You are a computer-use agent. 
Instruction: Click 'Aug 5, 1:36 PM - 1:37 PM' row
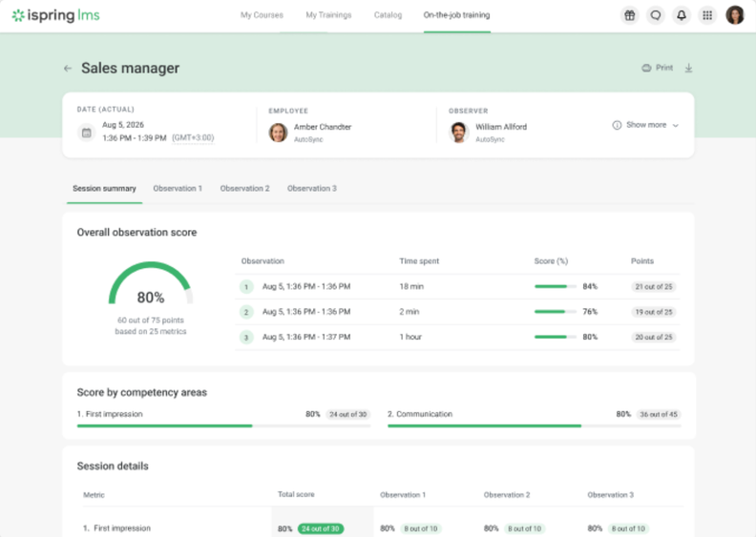pos(457,337)
